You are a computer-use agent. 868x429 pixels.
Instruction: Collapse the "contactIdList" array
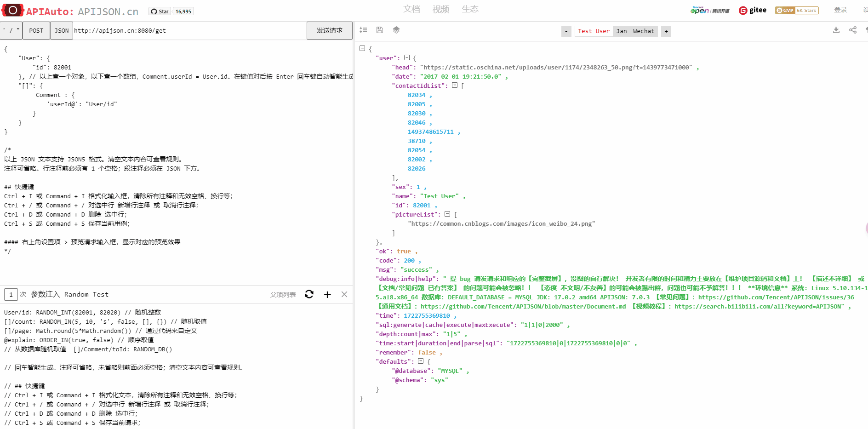point(455,85)
